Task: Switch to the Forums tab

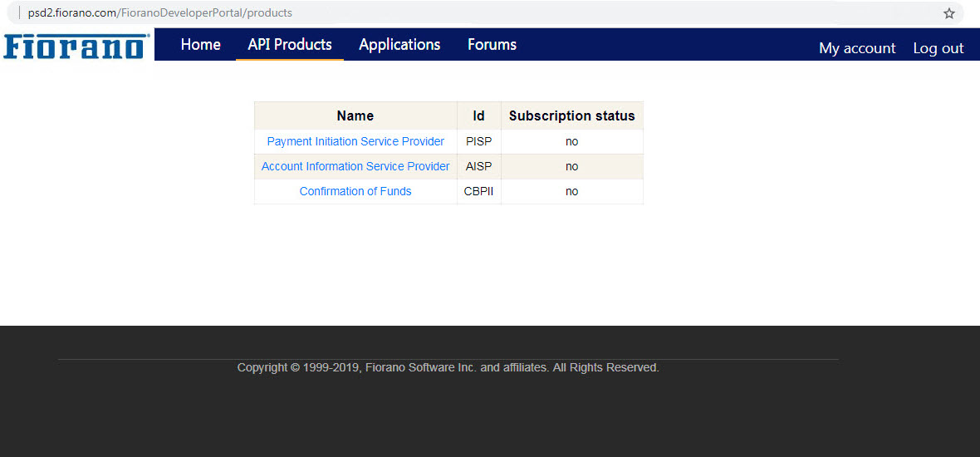Action: (492, 44)
